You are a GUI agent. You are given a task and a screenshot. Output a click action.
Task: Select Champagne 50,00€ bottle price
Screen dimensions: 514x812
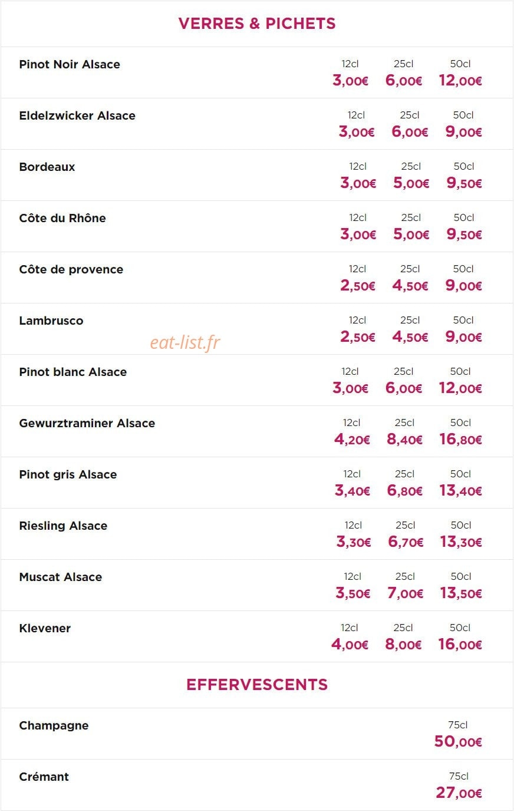[458, 742]
